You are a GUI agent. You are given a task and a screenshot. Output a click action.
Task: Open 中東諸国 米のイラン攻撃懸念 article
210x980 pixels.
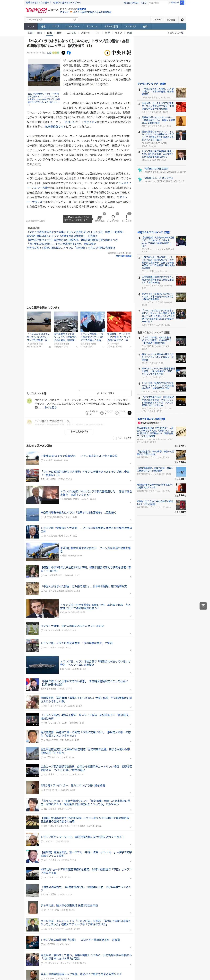tap(79, 456)
